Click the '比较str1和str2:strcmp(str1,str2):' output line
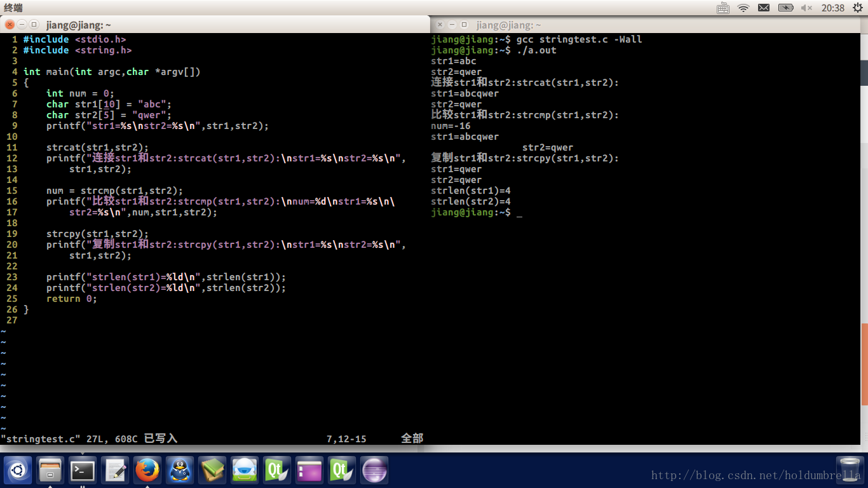 click(525, 115)
